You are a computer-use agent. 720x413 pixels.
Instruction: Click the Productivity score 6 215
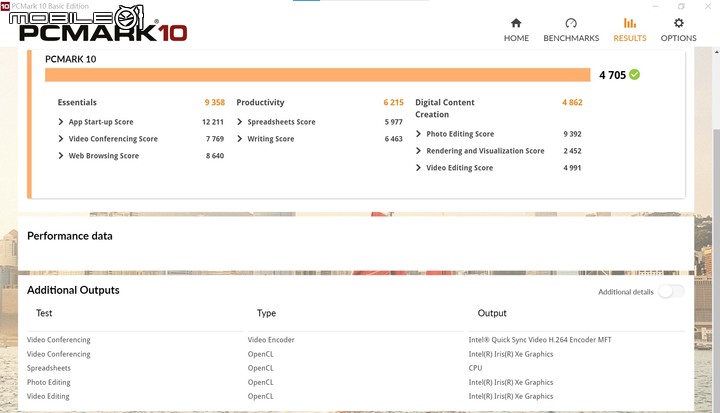(394, 102)
